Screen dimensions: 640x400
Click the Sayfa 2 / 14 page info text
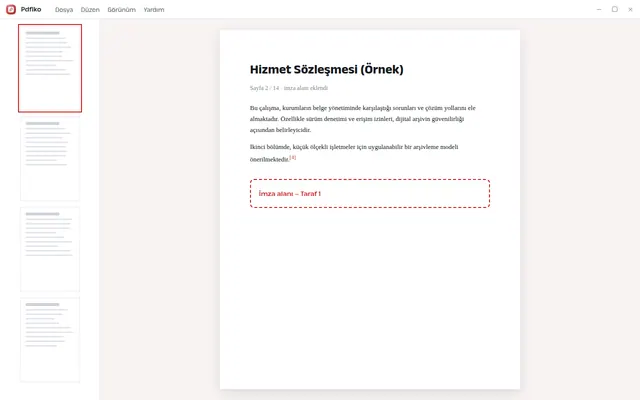click(x=264, y=88)
